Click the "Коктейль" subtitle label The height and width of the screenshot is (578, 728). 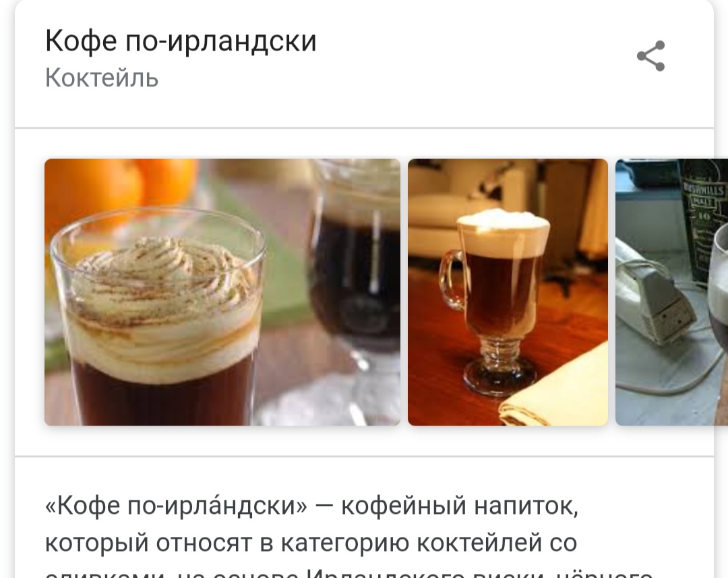coord(102,78)
